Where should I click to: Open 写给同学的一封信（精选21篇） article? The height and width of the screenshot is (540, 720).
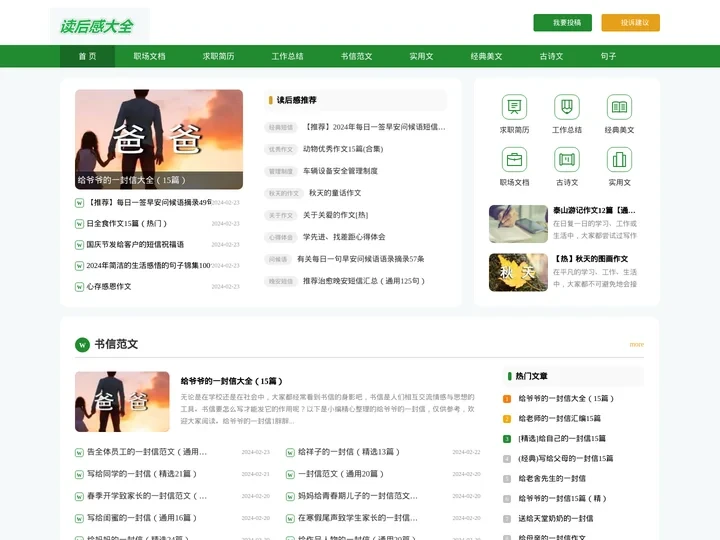(x=142, y=474)
